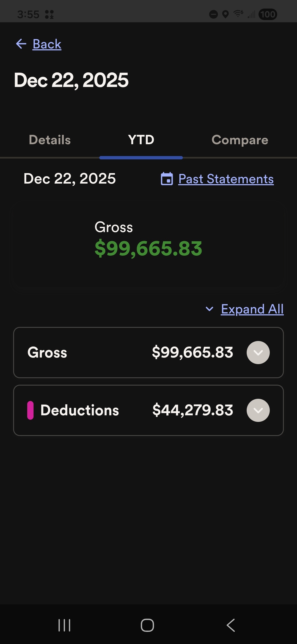Tap the Android system back icon

pos(231,625)
